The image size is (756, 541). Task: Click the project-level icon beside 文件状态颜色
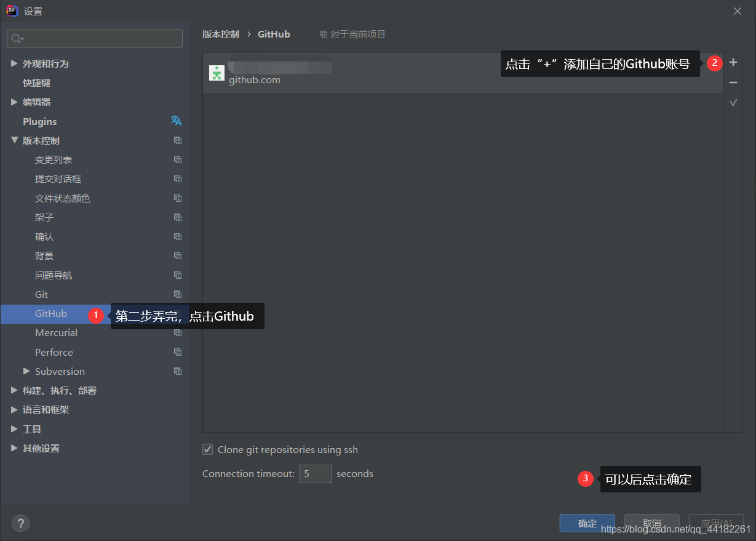[x=178, y=198]
